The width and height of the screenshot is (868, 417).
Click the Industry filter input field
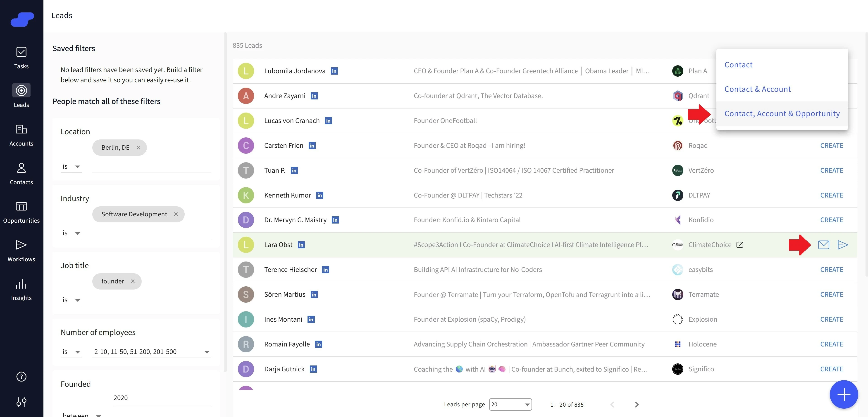pos(152,233)
